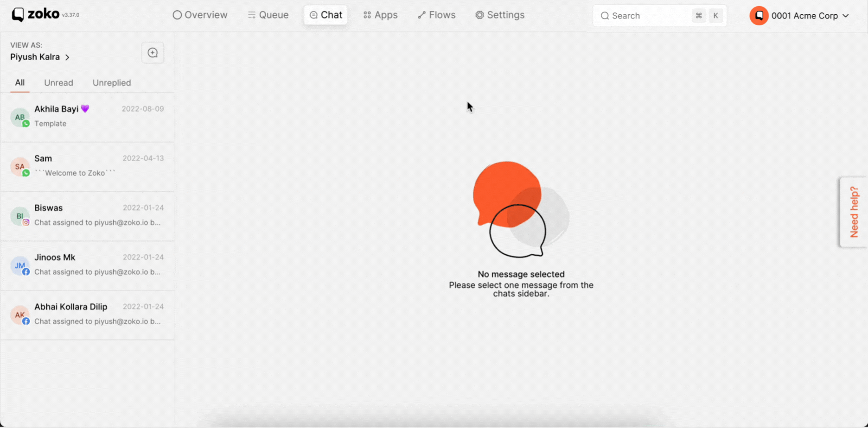
Task: Click Biswas's BI avatar
Action: (x=19, y=216)
